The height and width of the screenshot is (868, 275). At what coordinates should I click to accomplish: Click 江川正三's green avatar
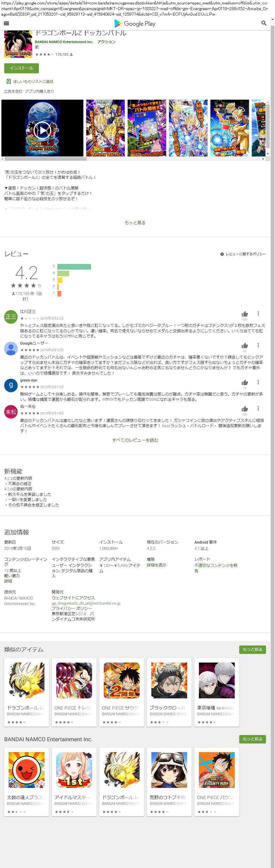(11, 317)
